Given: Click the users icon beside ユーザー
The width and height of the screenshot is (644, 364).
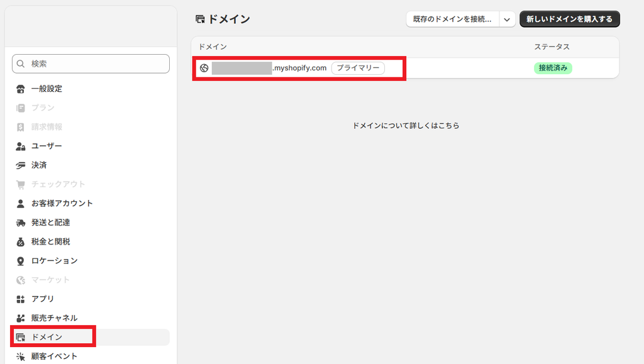Looking at the screenshot, I should click(21, 146).
